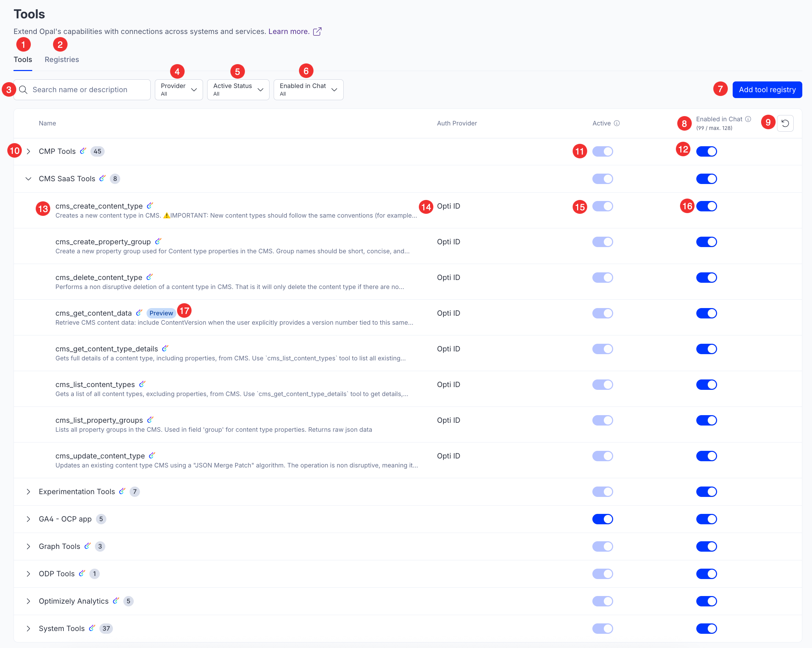Screen dimensions: 812x648
Task: Turn off chat toggle for cms_list_property_groups
Action: [x=706, y=420]
